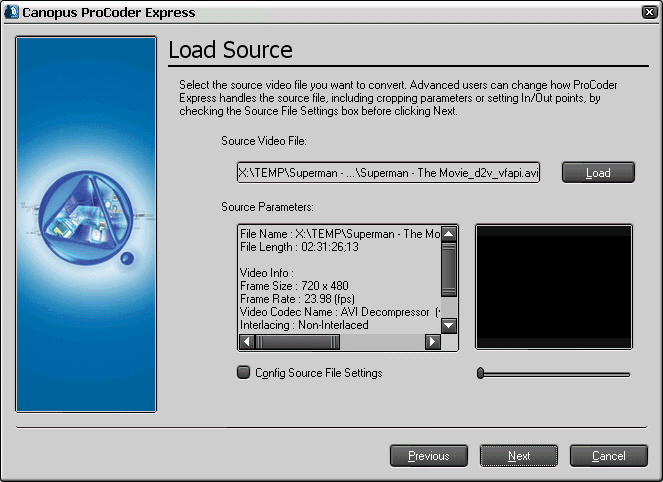The width and height of the screenshot is (663, 482).
Task: Click the vertical scrollbar thumb in Source Parameters
Action: point(449,265)
